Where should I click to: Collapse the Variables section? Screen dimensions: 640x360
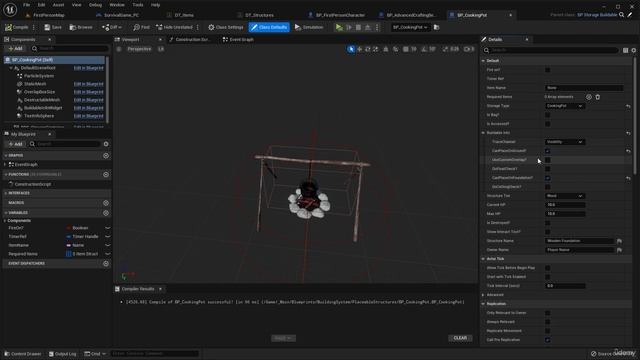[6, 213]
